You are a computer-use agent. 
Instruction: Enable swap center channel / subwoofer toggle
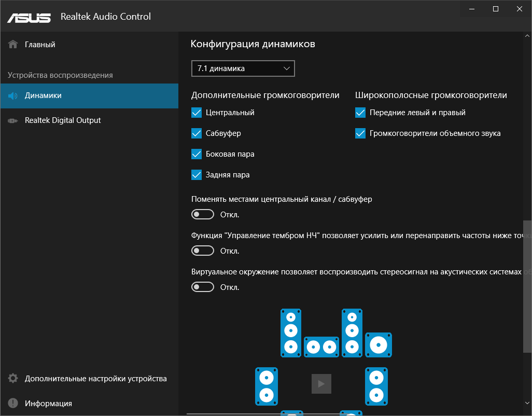click(203, 215)
